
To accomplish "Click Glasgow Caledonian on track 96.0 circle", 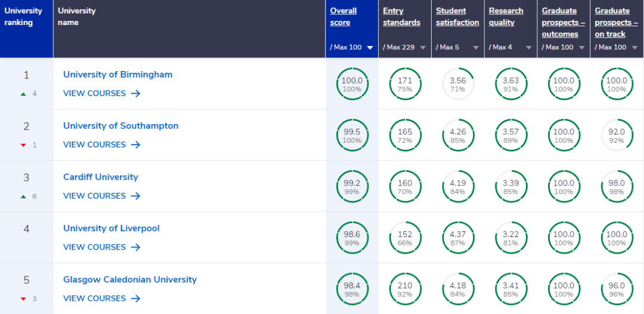I will (x=617, y=289).
